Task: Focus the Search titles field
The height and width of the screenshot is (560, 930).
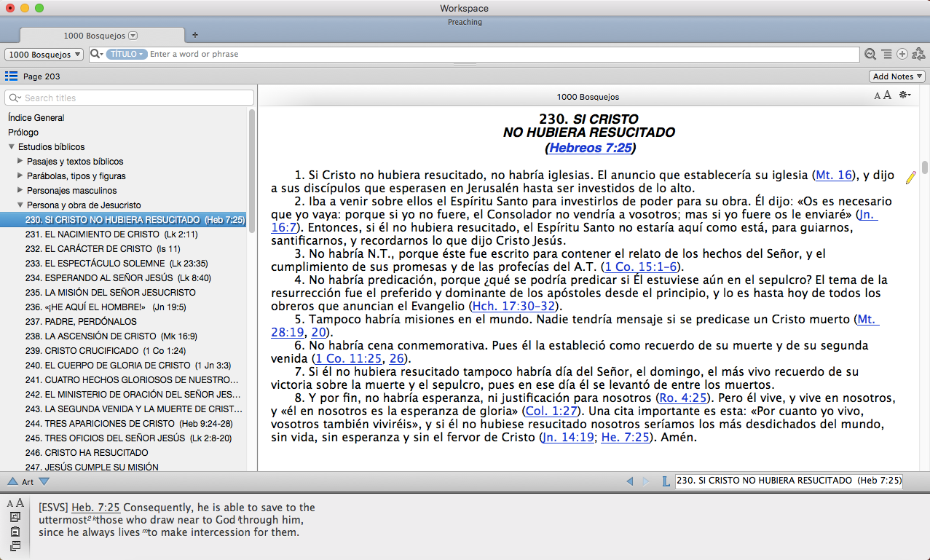Action: [130, 98]
